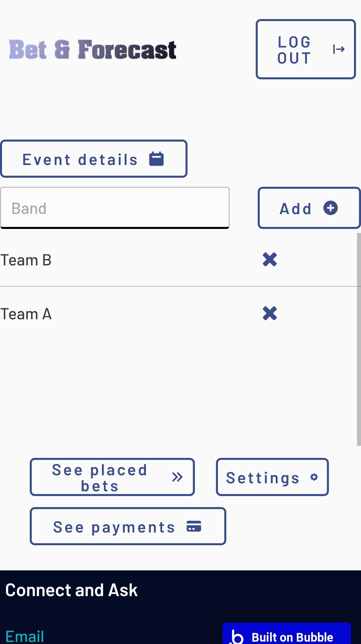The height and width of the screenshot is (644, 361).
Task: Remove Team B with its X icon
Action: tap(270, 259)
